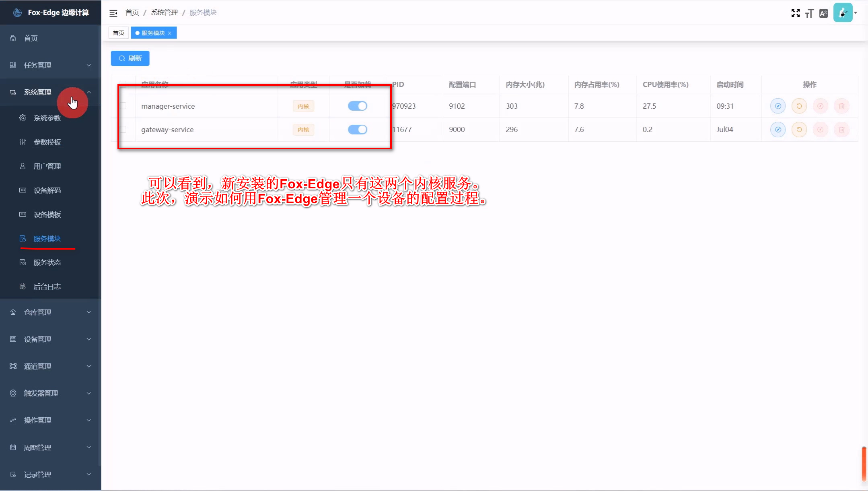The width and height of the screenshot is (868, 491).
Task: Toggle the load switch for gateway-service
Action: [357, 130]
